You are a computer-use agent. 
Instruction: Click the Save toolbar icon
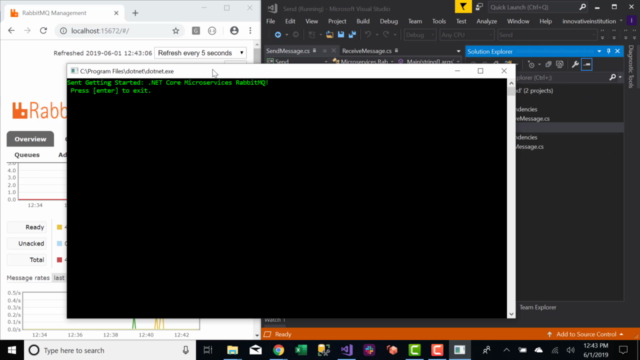(x=341, y=35)
